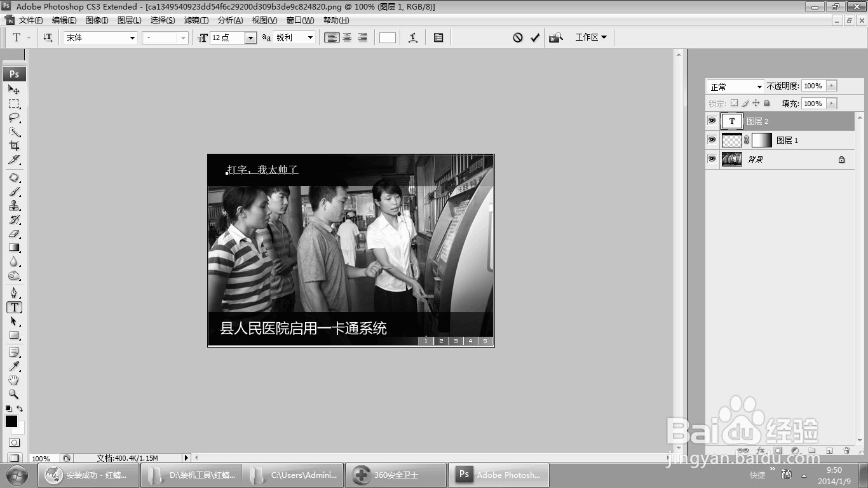Select the Move tool

click(14, 90)
